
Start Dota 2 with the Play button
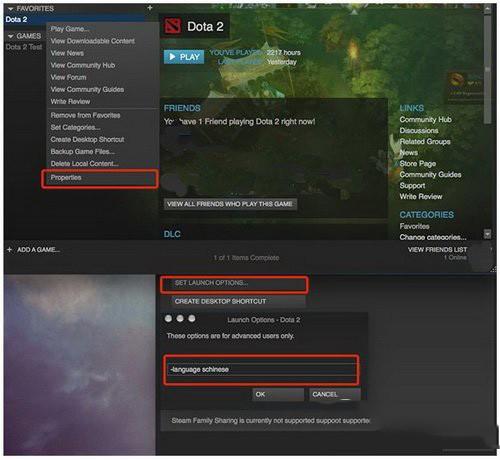[184, 57]
